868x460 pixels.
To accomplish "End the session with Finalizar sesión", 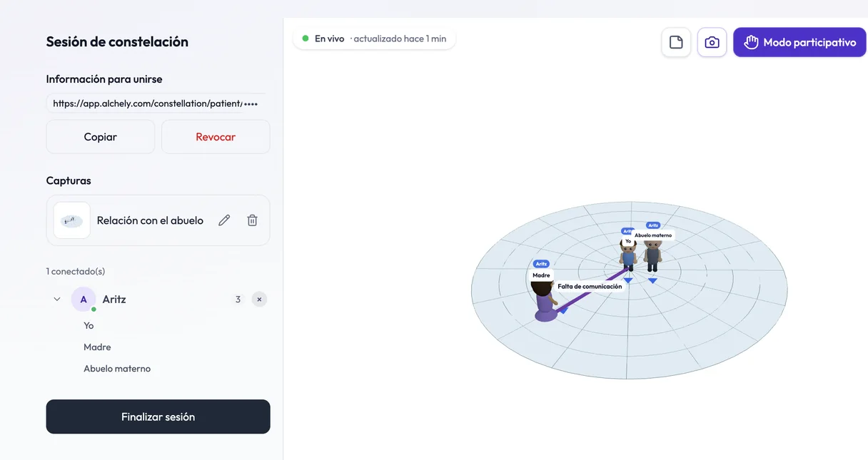I will [158, 416].
